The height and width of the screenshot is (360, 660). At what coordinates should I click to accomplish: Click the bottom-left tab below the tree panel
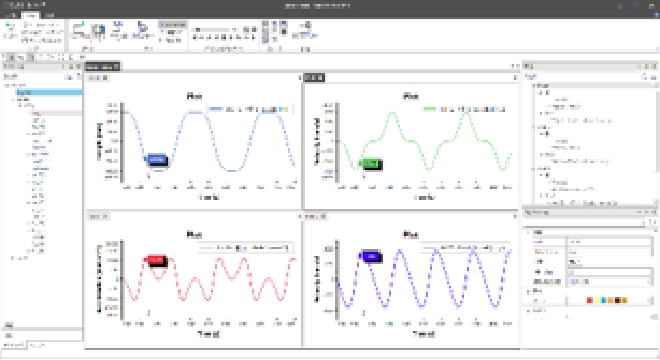[x=14, y=345]
